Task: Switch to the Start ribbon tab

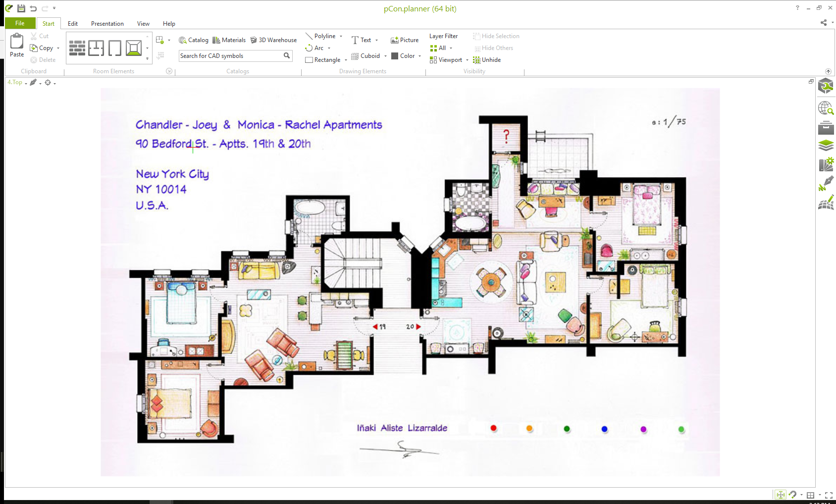Action: [49, 23]
